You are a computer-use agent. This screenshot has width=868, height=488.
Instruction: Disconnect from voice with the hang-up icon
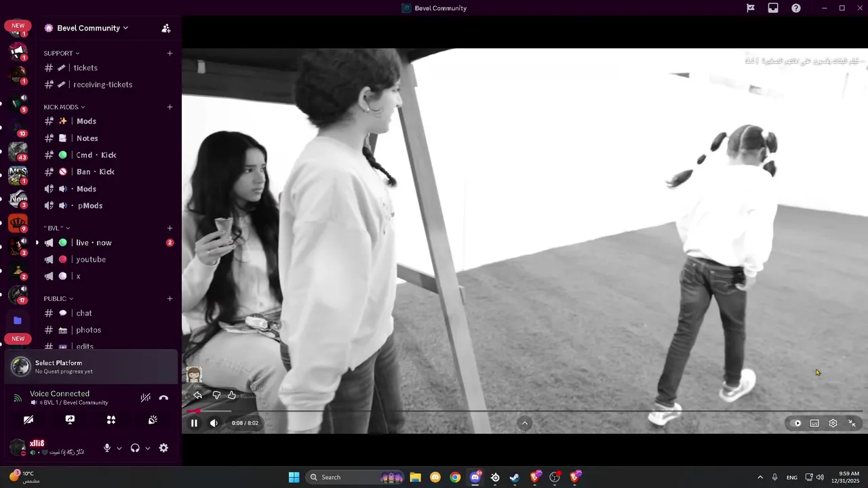click(x=163, y=398)
